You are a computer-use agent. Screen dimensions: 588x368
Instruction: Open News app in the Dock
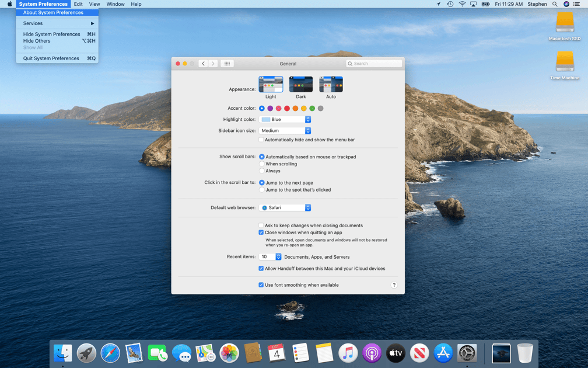tap(419, 353)
